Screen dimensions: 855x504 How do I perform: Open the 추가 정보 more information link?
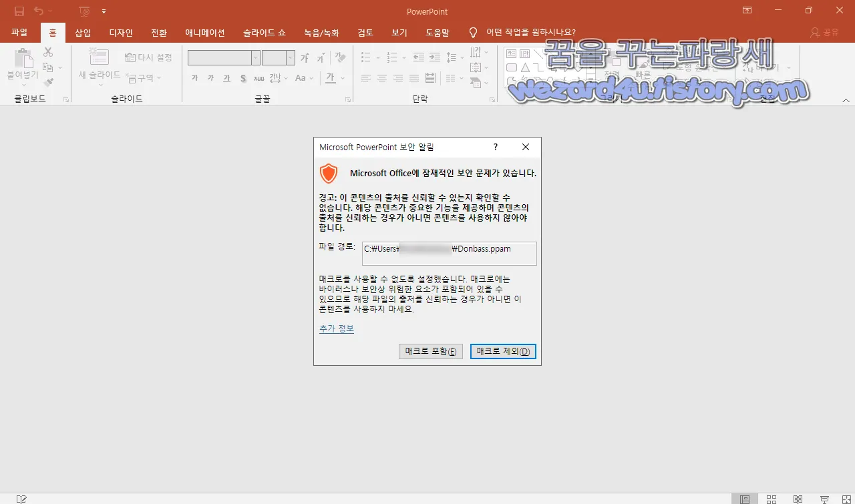pos(337,328)
